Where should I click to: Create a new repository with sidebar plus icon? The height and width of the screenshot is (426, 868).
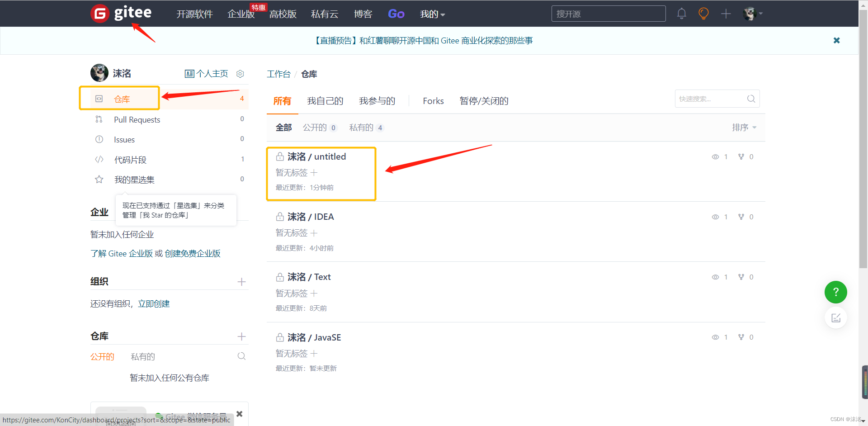[x=241, y=336]
